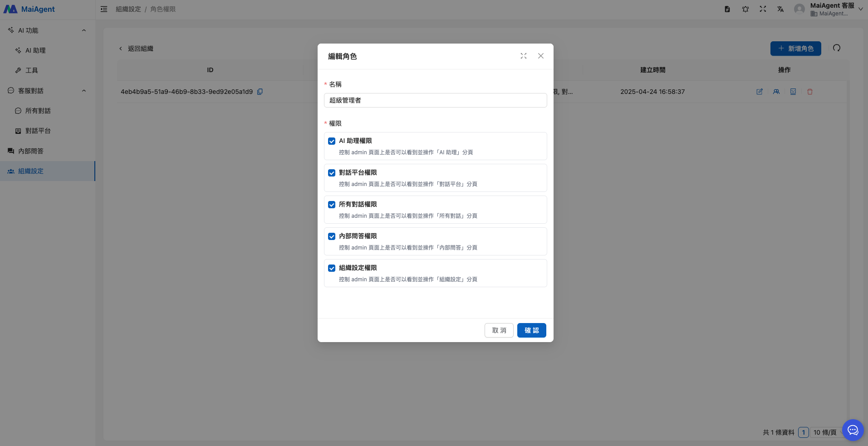Viewport: 868px width, 446px height.
Task: Open the notifications bell icon
Action: pyautogui.click(x=745, y=9)
